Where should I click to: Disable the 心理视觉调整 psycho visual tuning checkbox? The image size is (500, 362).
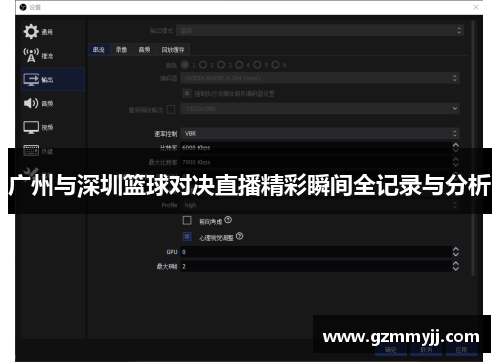[187, 237]
